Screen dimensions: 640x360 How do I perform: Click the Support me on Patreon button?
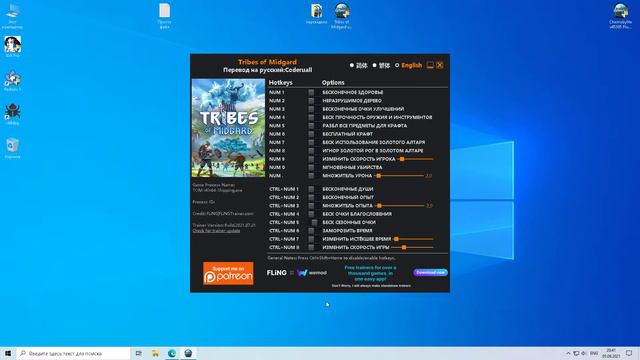coord(228,273)
